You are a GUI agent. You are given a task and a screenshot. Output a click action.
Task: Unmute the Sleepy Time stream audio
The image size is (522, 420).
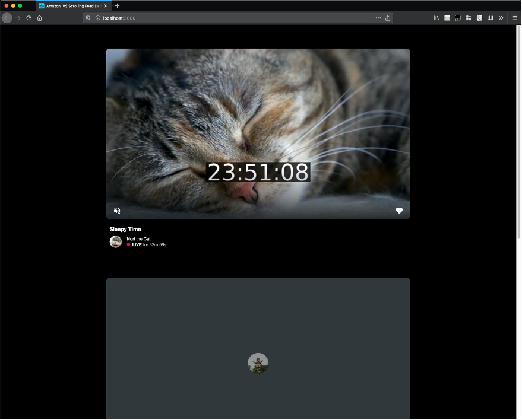(x=118, y=211)
